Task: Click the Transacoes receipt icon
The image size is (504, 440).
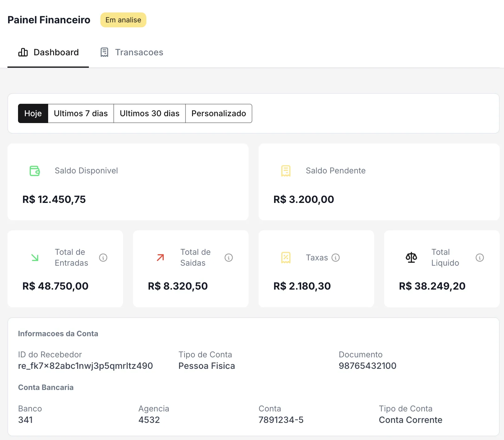Action: pyautogui.click(x=104, y=52)
